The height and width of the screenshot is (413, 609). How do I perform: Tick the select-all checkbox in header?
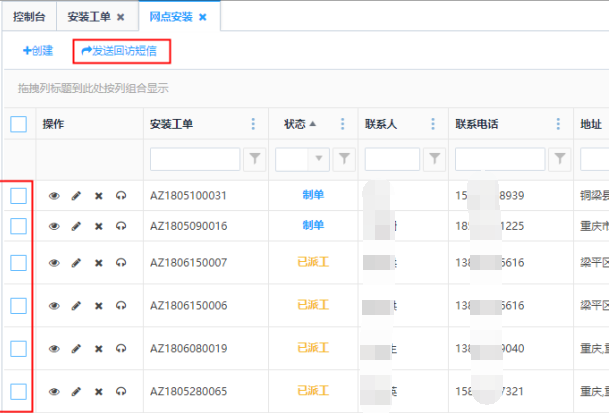(19, 125)
